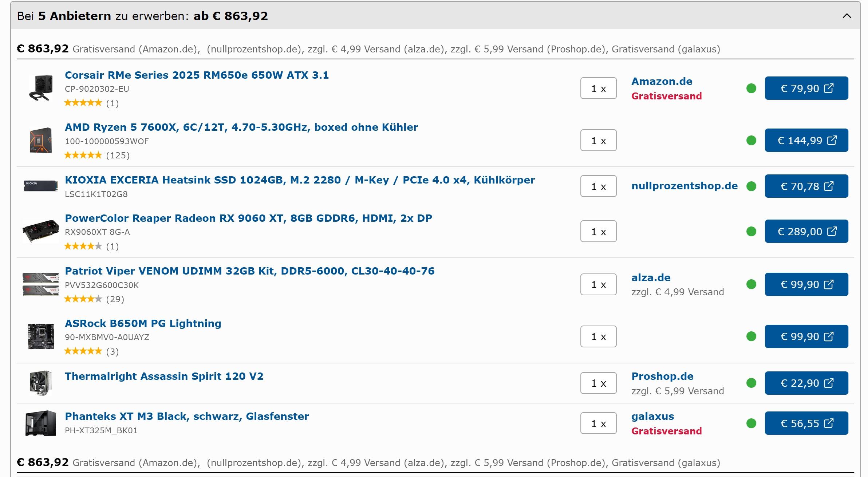Click the €289,00 PowerColor RX 9060 XT price

[806, 232]
